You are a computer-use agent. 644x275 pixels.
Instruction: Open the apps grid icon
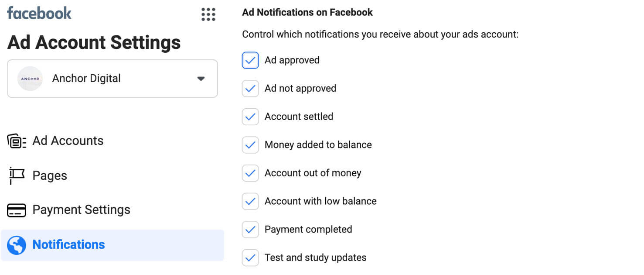(208, 14)
